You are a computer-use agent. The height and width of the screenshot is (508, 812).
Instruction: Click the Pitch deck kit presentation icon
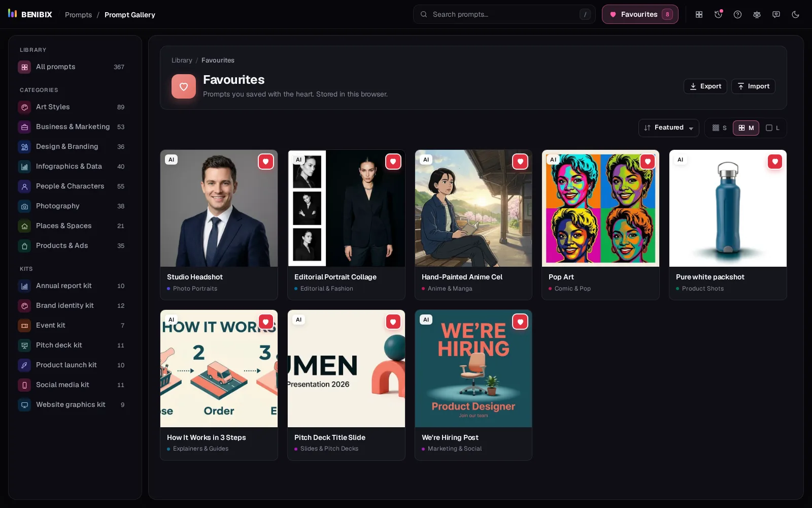click(x=24, y=345)
